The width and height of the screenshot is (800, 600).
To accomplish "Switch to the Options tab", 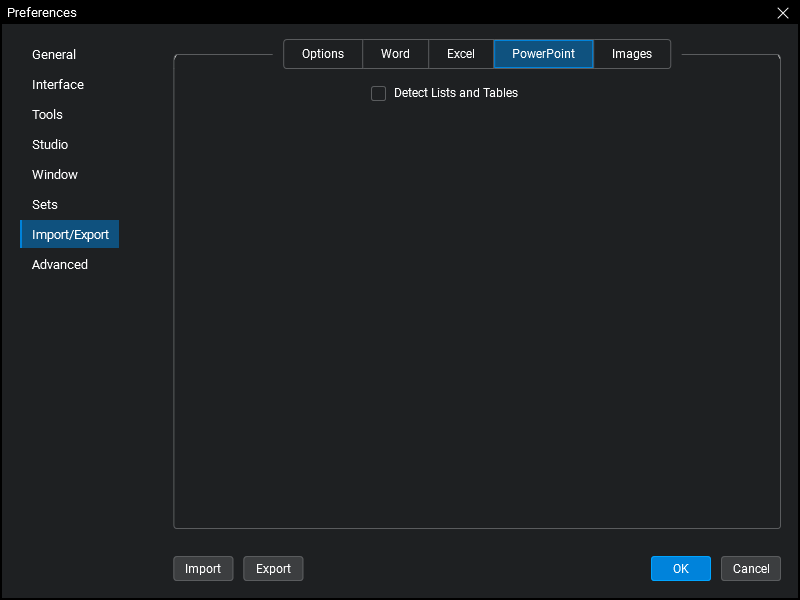I will coord(323,54).
